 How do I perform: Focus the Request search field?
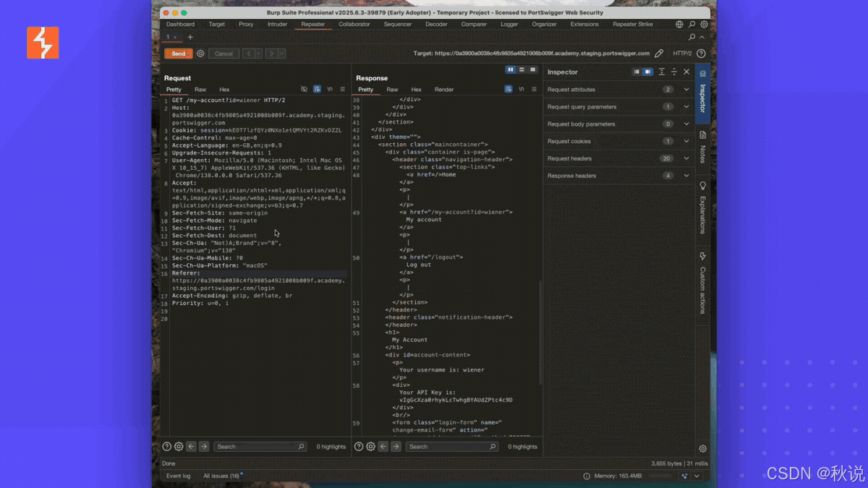(260, 447)
